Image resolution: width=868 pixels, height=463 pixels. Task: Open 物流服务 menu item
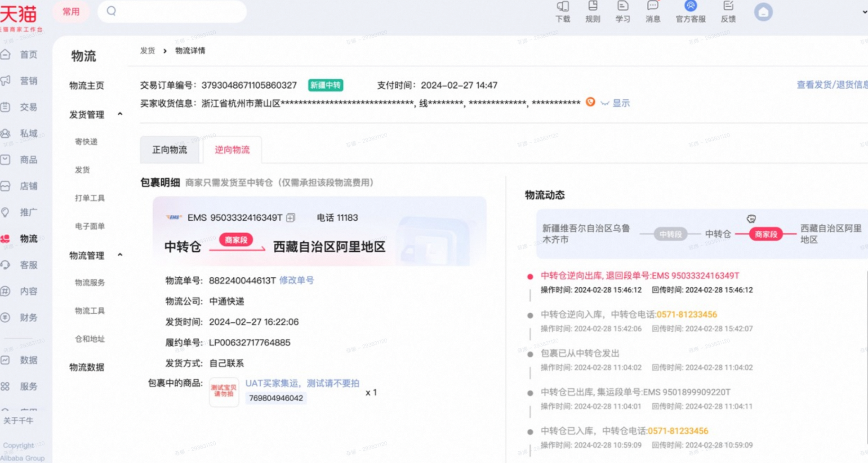click(x=90, y=283)
